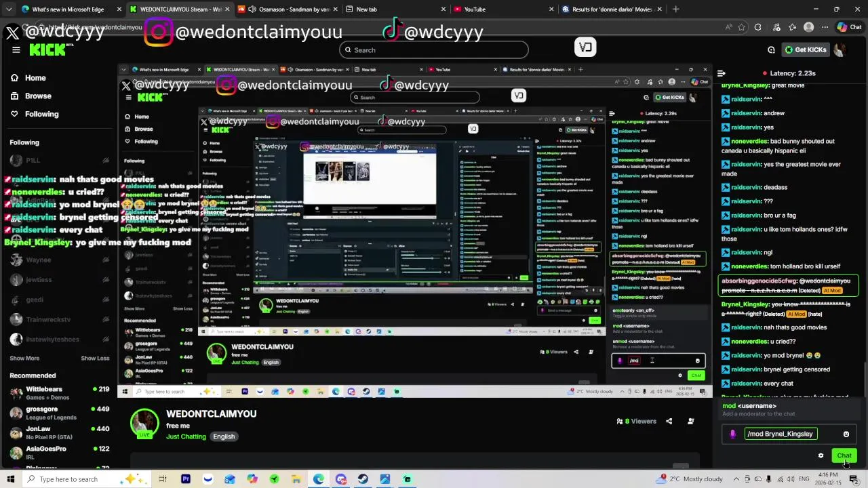This screenshot has height=488, width=868.
Task: Open the user avatar menu on Kick
Action: point(840,49)
